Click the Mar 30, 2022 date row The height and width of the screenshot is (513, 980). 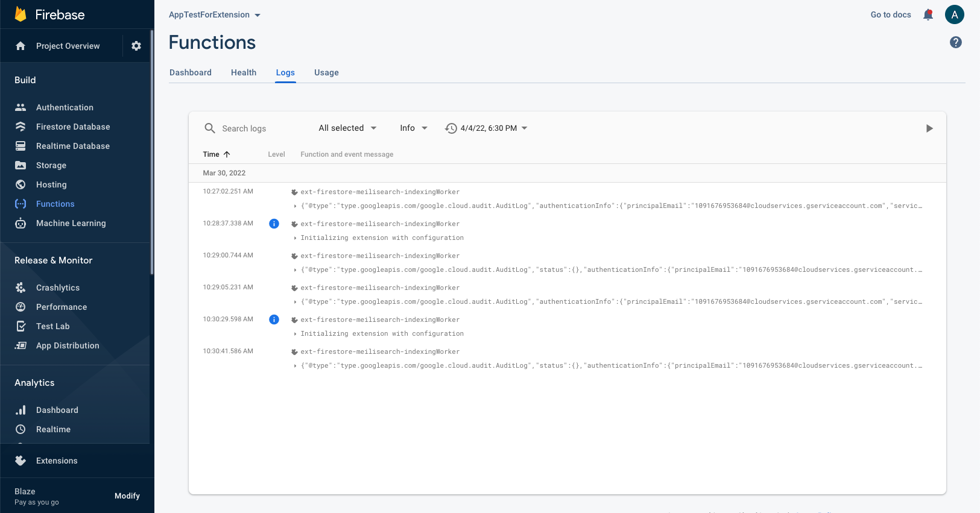567,173
